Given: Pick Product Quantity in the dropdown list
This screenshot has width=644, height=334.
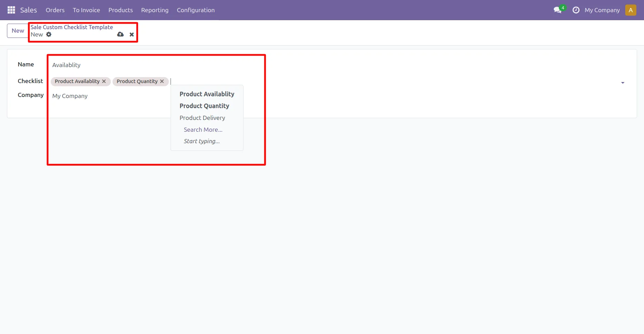Looking at the screenshot, I should (x=204, y=106).
